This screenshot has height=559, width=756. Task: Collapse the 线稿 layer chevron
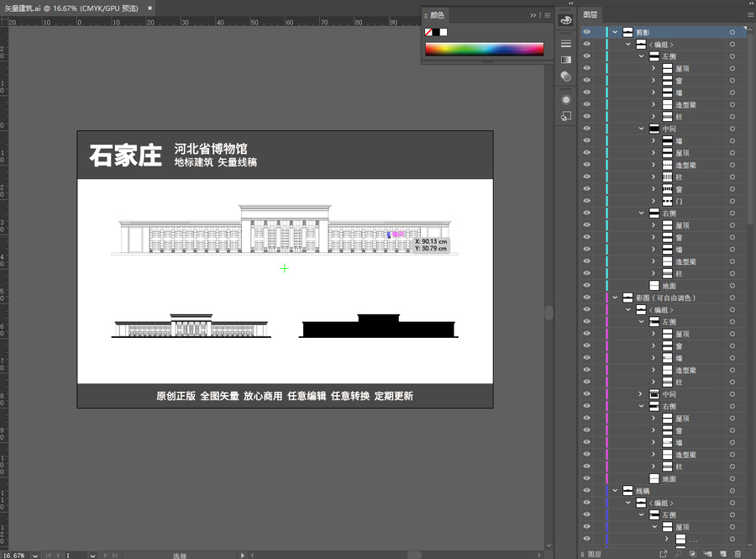pos(615,491)
